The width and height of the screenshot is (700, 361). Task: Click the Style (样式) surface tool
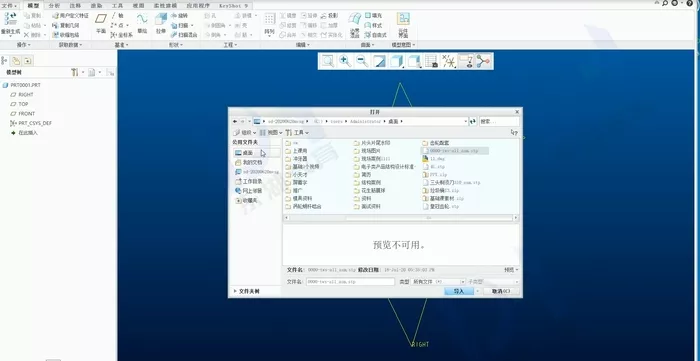click(x=373, y=25)
